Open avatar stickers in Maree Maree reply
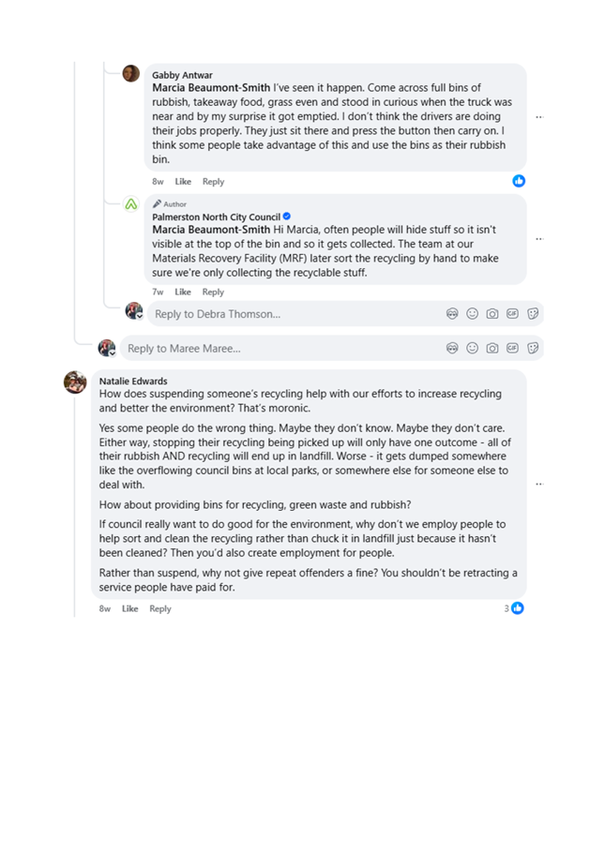 [x=452, y=349]
